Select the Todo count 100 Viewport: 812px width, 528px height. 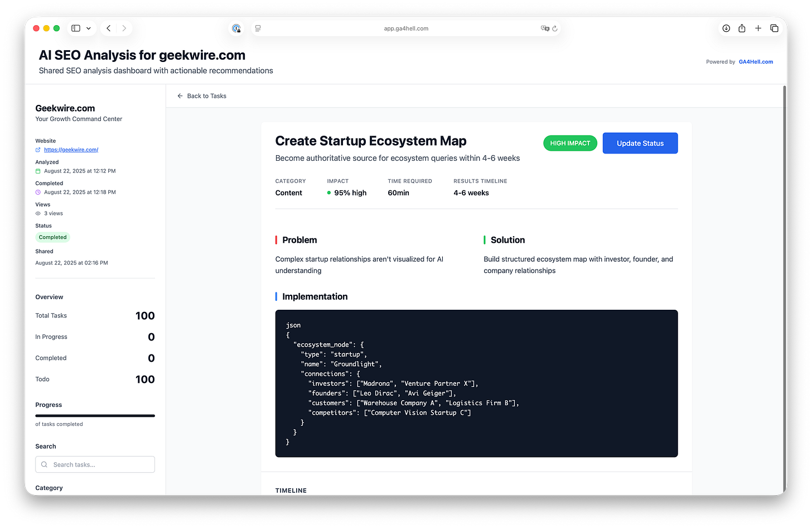(x=145, y=380)
